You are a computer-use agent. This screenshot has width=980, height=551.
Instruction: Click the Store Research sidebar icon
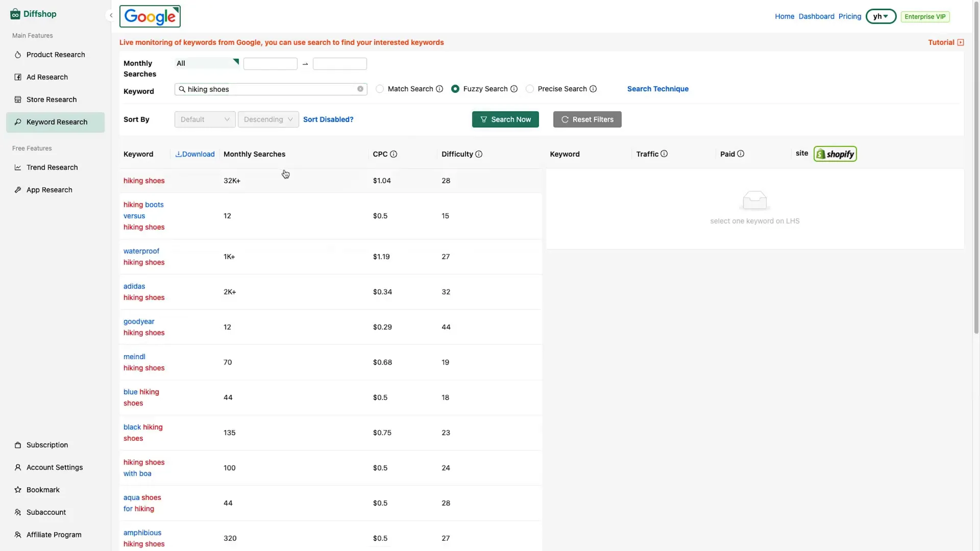17,99
